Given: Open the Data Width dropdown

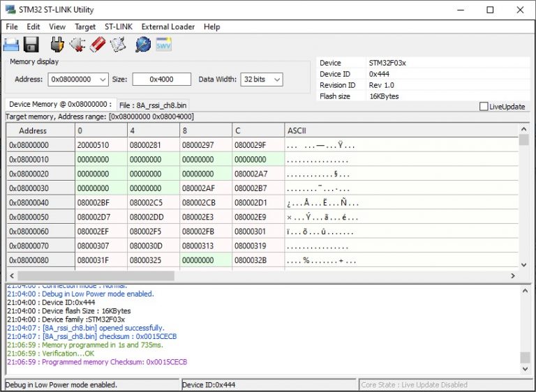Looking at the screenshot, I should point(277,80).
